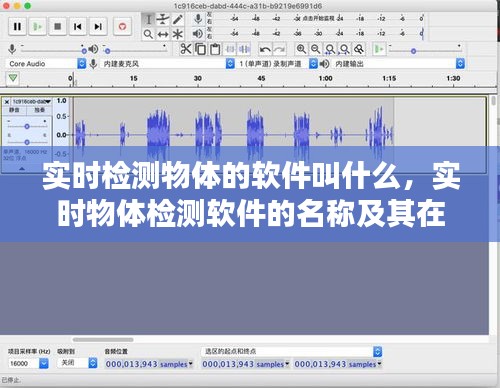This screenshot has width=500, height=388.
Task: Open the track name dropdown menu
Action: coord(32,102)
